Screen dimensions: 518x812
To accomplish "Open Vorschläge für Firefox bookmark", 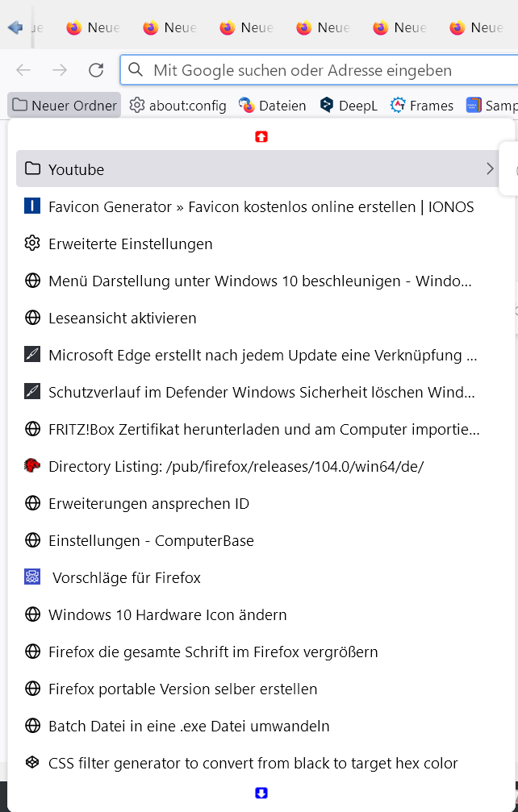I will pyautogui.click(x=126, y=578).
